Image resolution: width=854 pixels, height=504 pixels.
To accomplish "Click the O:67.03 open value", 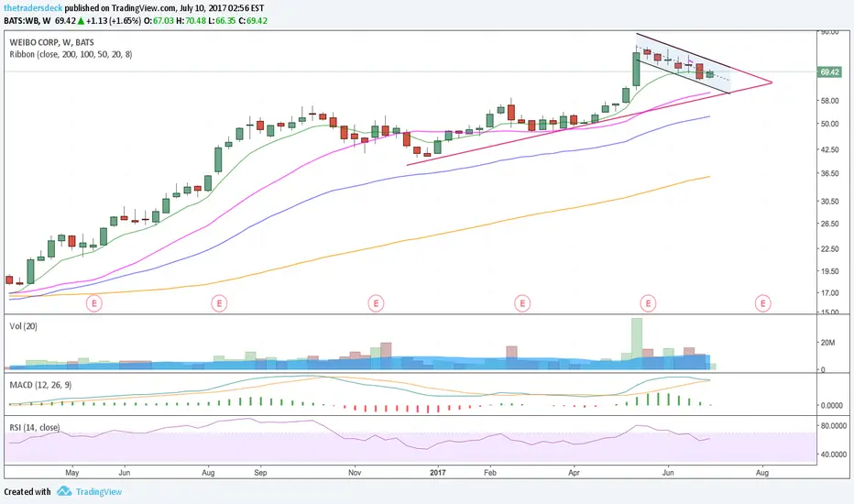I will 159,21.
